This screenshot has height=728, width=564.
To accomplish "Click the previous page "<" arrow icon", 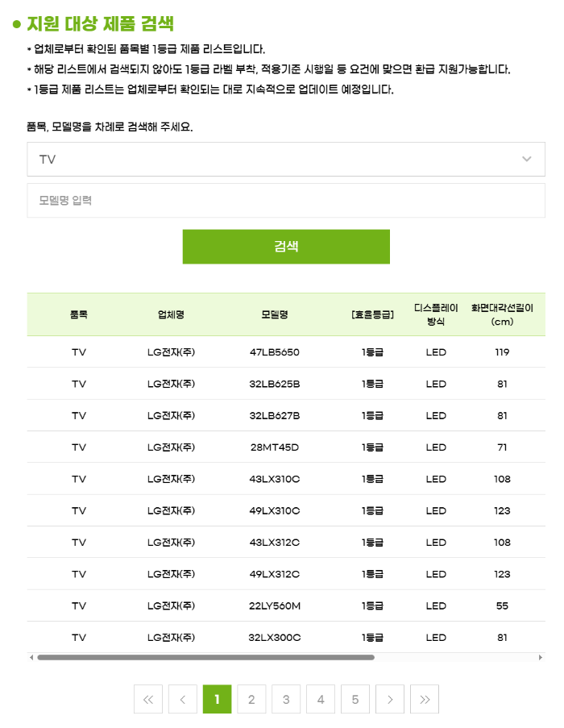I will click(x=182, y=699).
